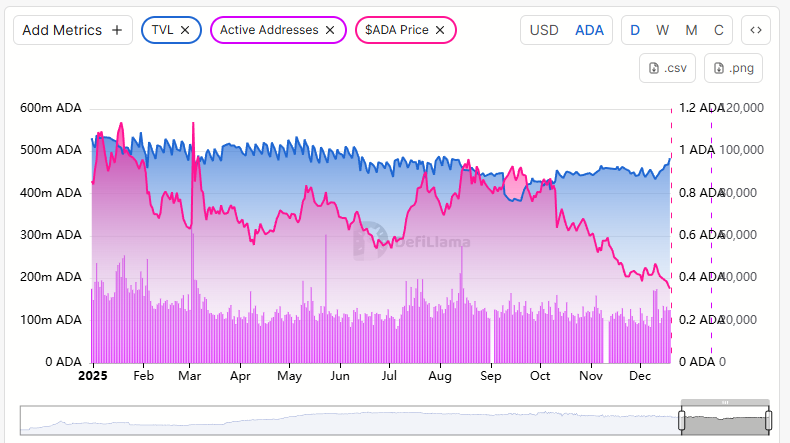Switch denomination to ADA
This screenshot has width=790, height=443.
point(590,30)
